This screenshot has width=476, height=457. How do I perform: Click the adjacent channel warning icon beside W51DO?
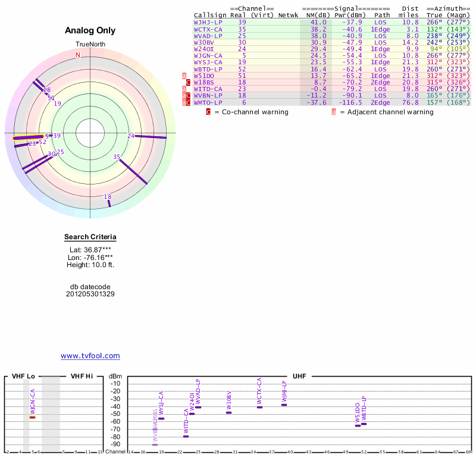point(184,76)
